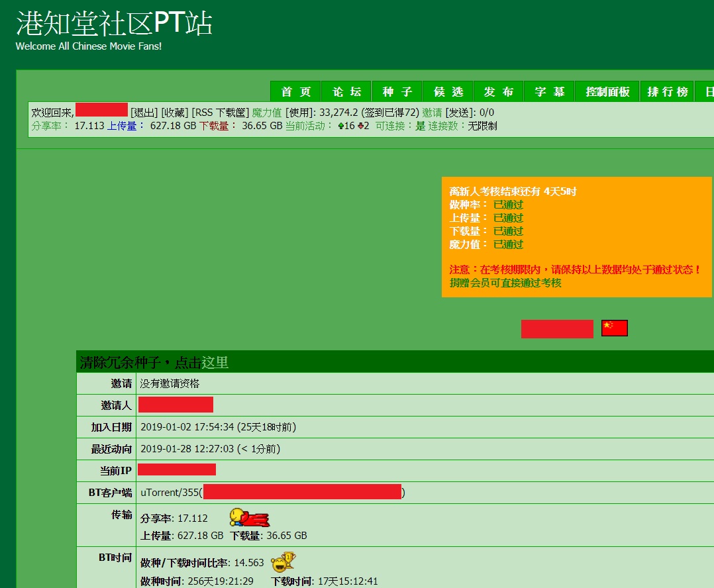Open the 控制面板 control panel tab

(x=607, y=91)
